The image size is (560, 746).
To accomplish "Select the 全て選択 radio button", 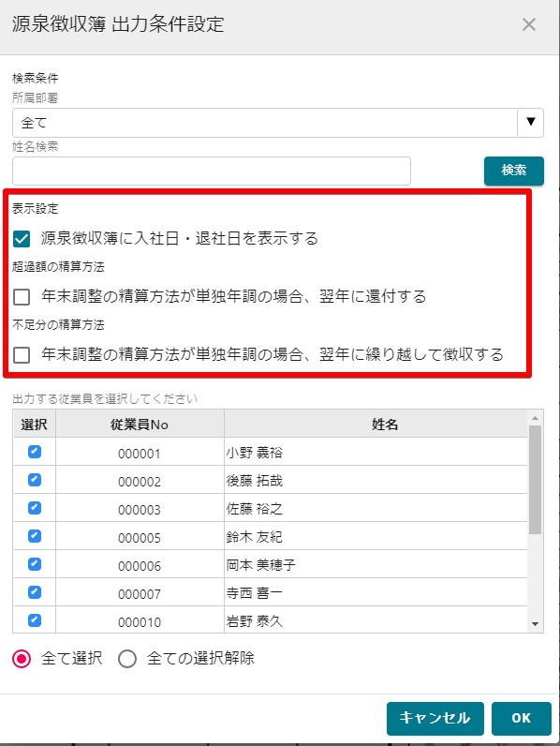I will 22,659.
